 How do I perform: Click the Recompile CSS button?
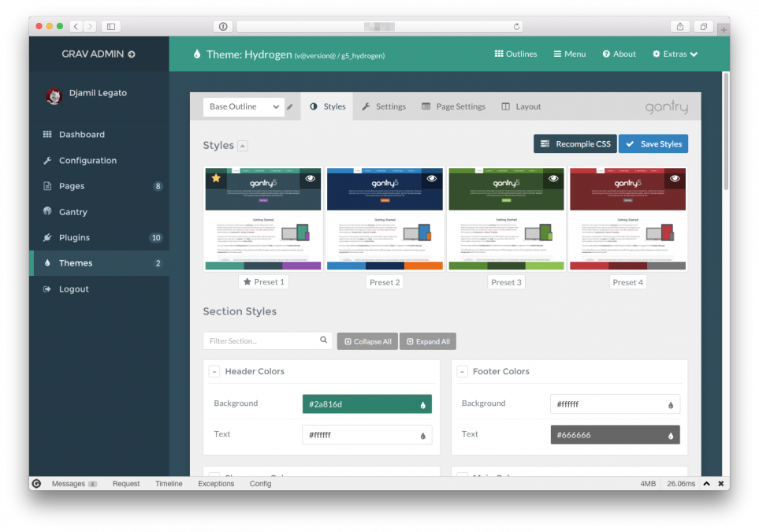click(x=575, y=143)
